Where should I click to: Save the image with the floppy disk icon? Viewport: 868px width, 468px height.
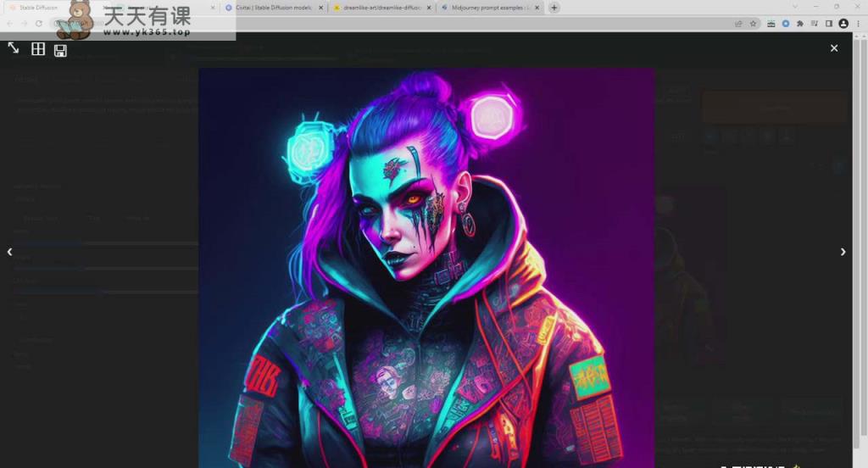[60, 51]
